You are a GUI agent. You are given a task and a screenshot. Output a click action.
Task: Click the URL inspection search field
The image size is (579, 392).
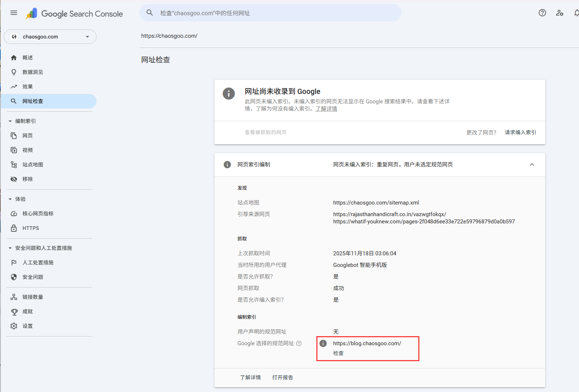tap(270, 13)
